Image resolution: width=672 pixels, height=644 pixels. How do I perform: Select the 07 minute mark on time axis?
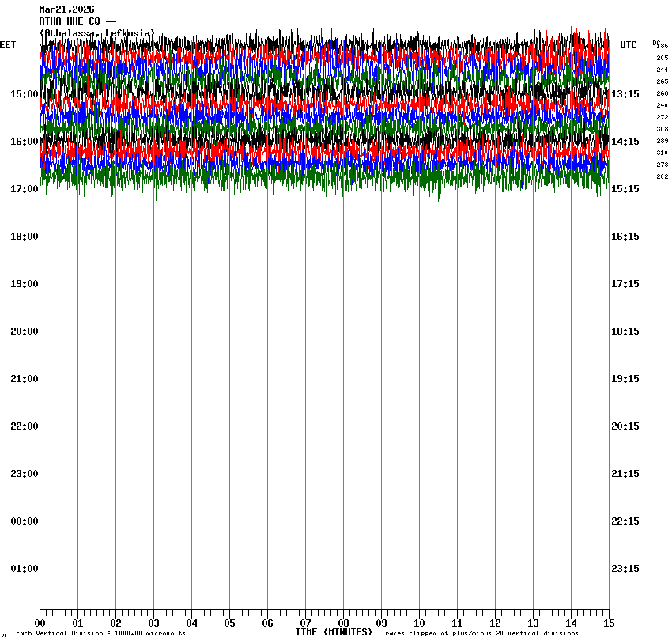coord(305,623)
